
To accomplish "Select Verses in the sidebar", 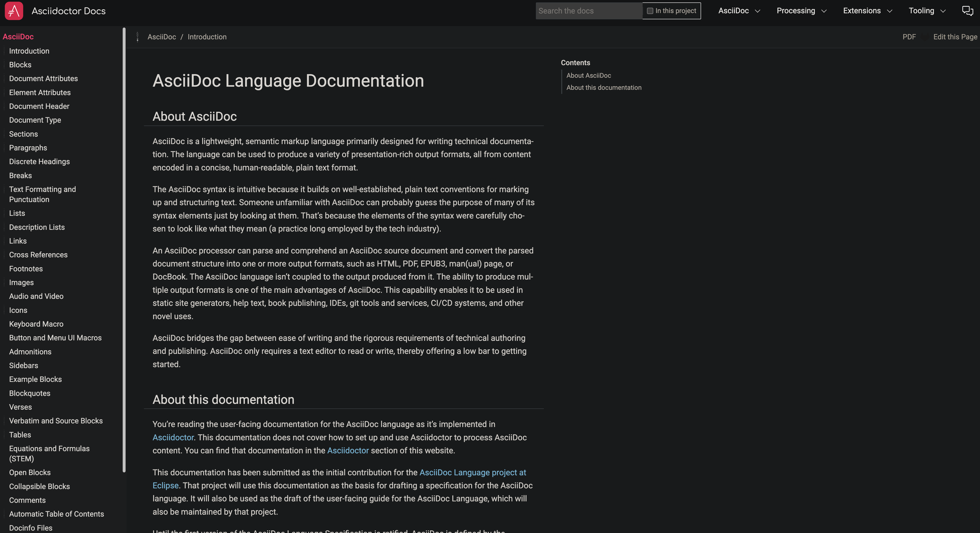I will 20,407.
